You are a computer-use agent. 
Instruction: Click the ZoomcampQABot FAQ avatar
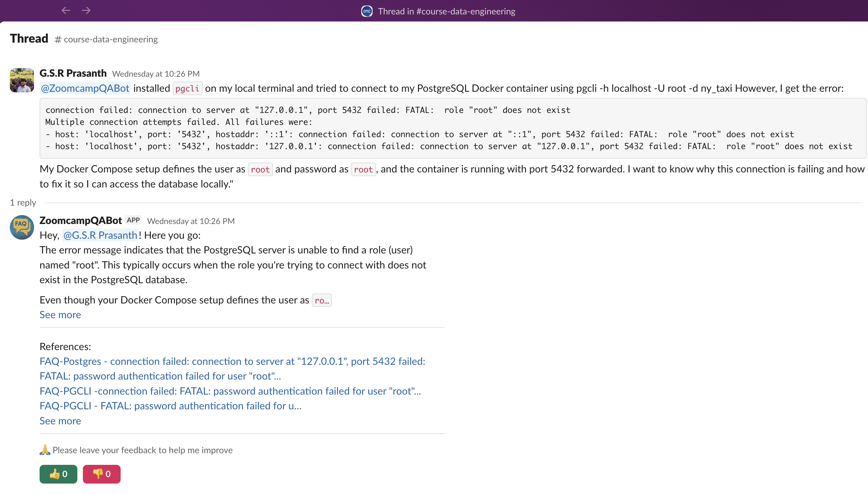[21, 227]
